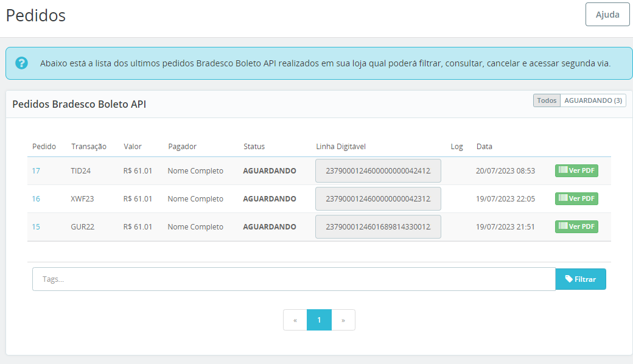This screenshot has width=633, height=364.
Task: Click transaction GUR22 cell
Action: coord(82,227)
